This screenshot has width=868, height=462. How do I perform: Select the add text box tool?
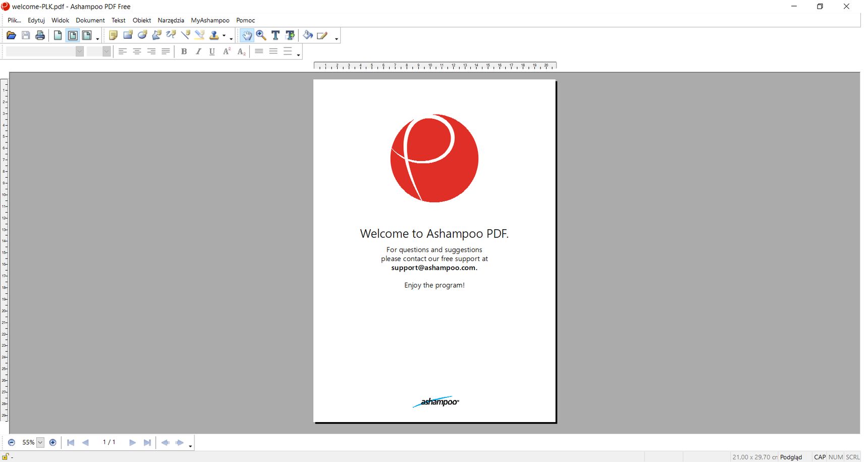290,35
